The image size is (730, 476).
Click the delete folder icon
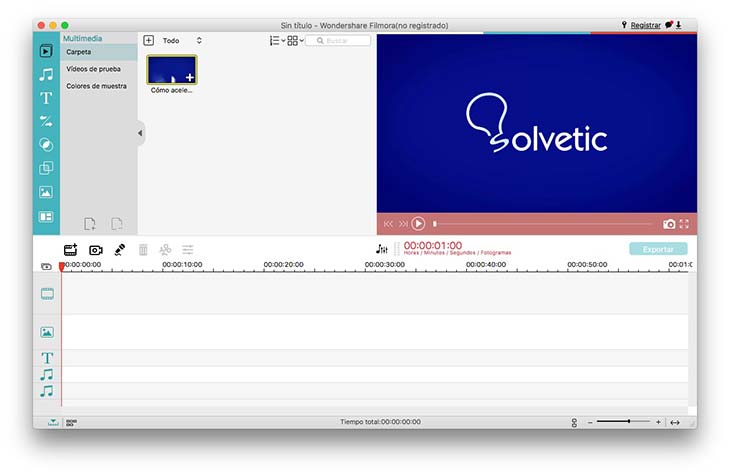click(x=117, y=224)
